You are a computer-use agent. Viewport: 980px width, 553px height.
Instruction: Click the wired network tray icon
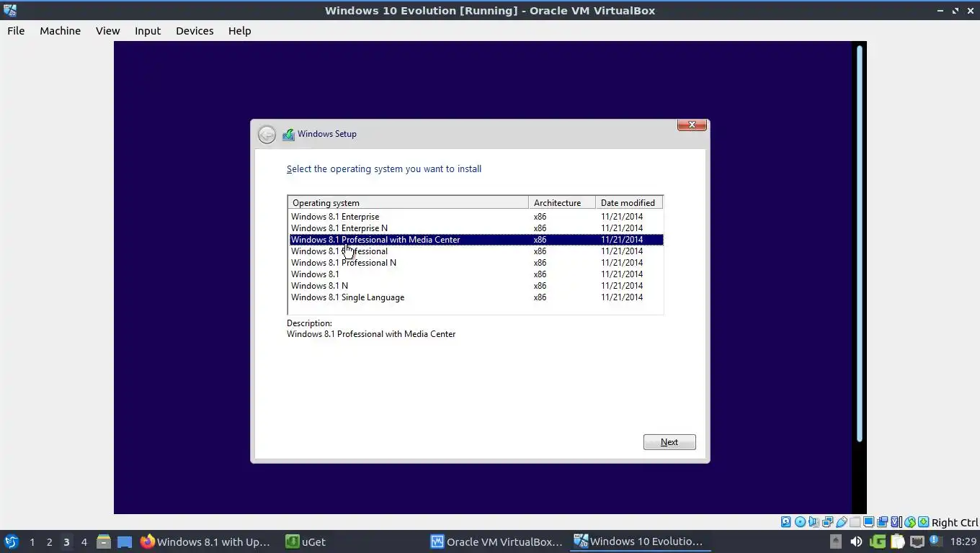click(x=917, y=541)
